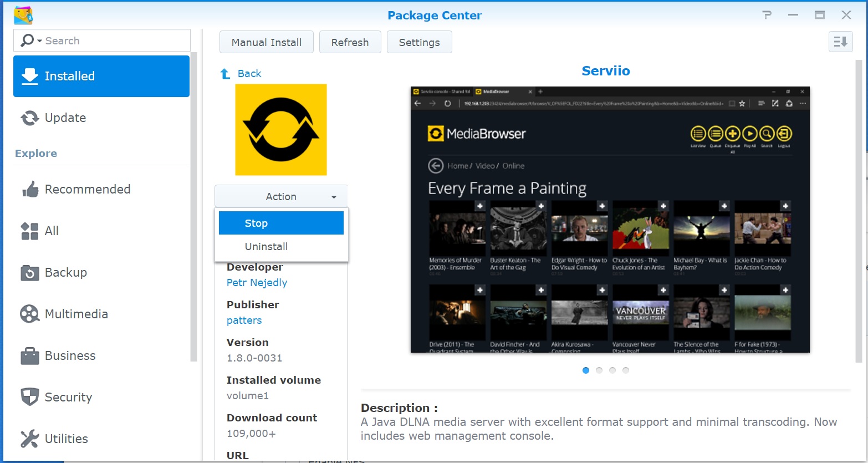This screenshot has width=868, height=463.
Task: Go Back to the package list
Action: click(x=249, y=74)
